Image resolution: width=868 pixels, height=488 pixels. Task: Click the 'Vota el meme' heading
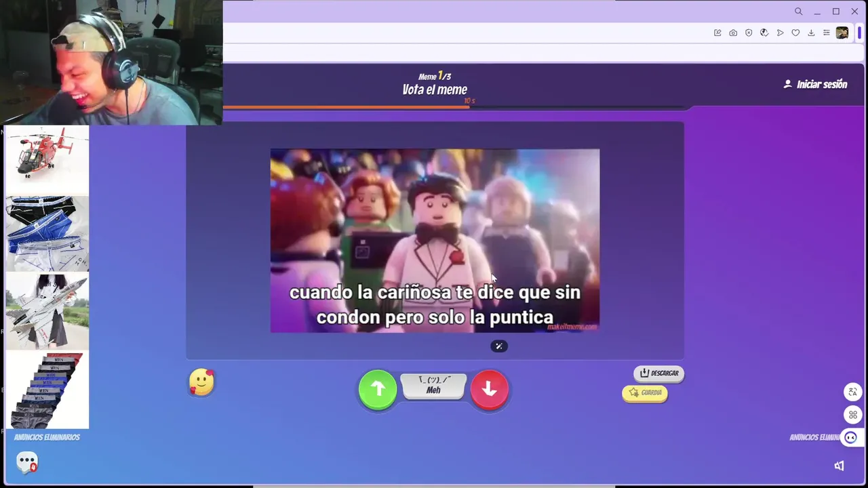coord(435,89)
